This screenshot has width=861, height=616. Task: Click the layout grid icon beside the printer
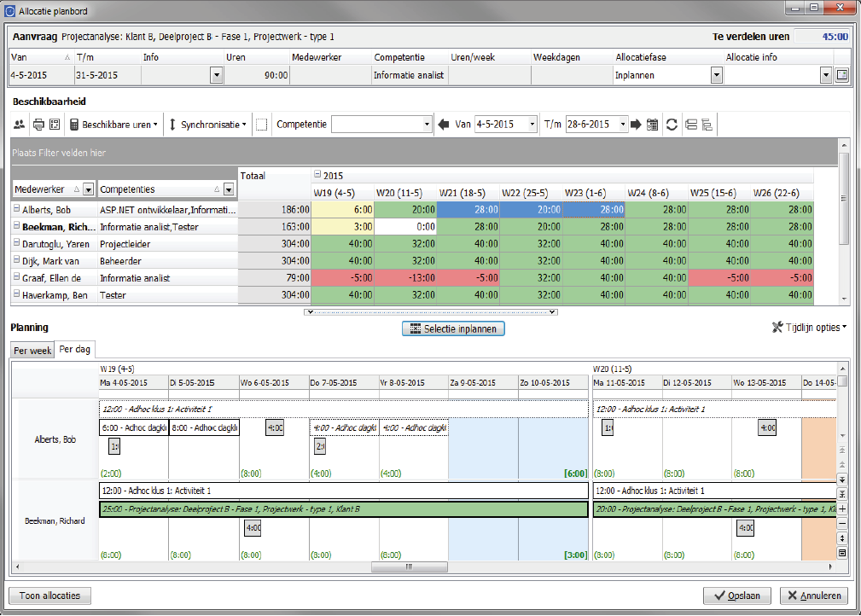[x=55, y=125]
